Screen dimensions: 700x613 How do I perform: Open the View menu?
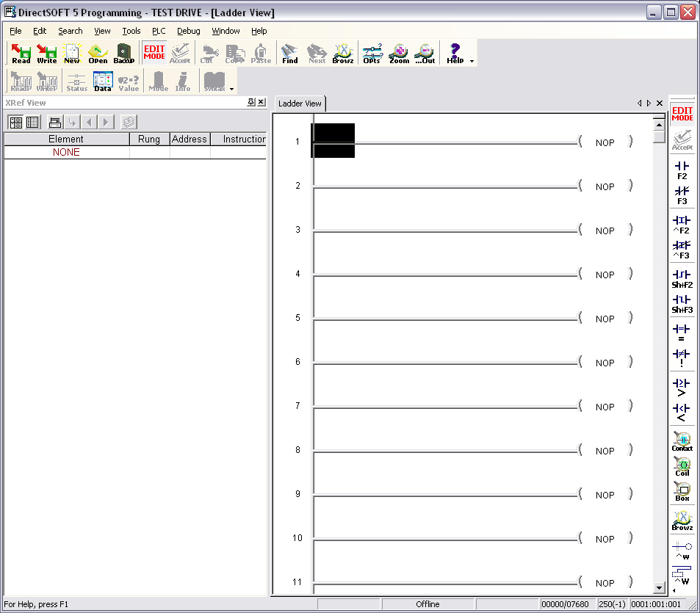click(102, 31)
